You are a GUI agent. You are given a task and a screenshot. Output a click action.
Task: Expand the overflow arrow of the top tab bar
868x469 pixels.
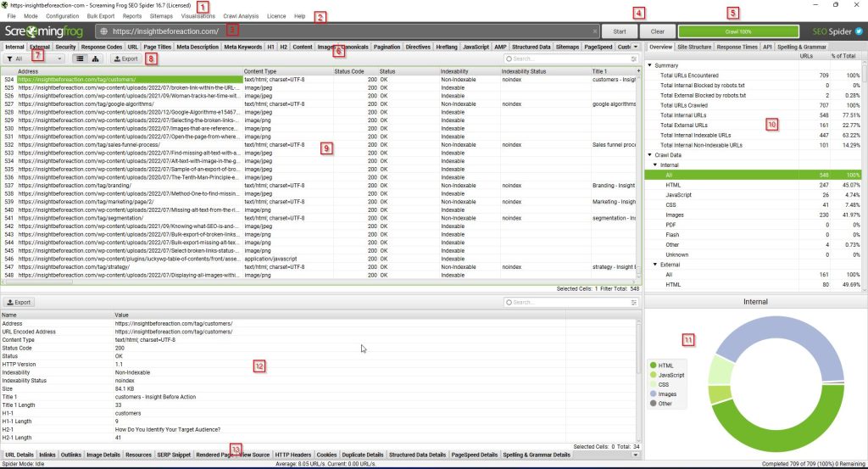pos(636,47)
